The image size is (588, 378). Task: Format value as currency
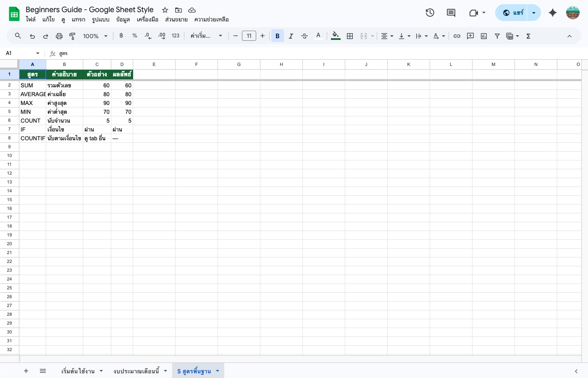(x=121, y=36)
